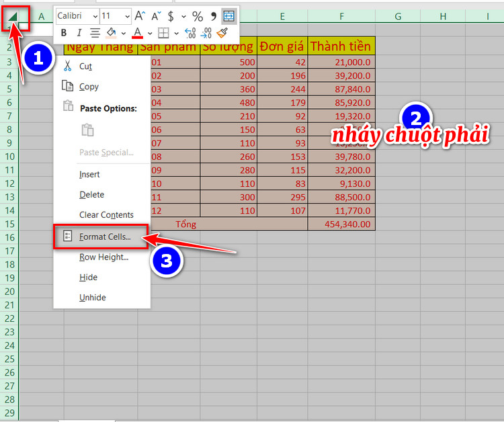Select column E header
The height and width of the screenshot is (422, 504).
(x=282, y=16)
